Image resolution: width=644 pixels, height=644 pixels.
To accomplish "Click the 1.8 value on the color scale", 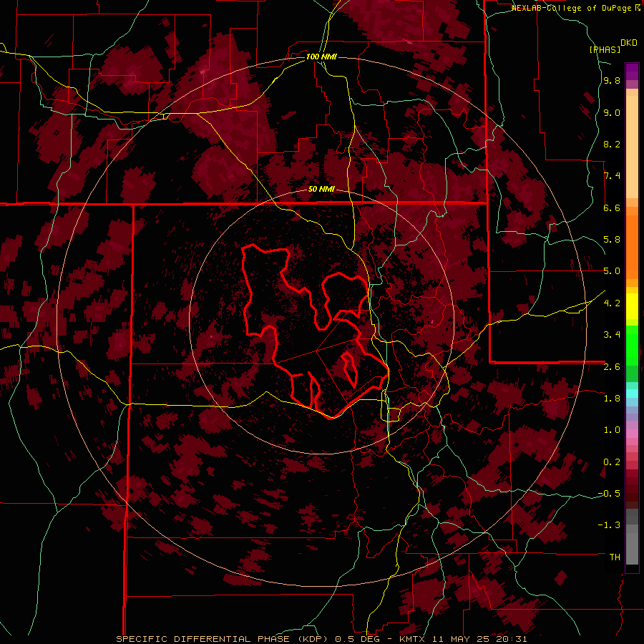I will click(x=612, y=399).
